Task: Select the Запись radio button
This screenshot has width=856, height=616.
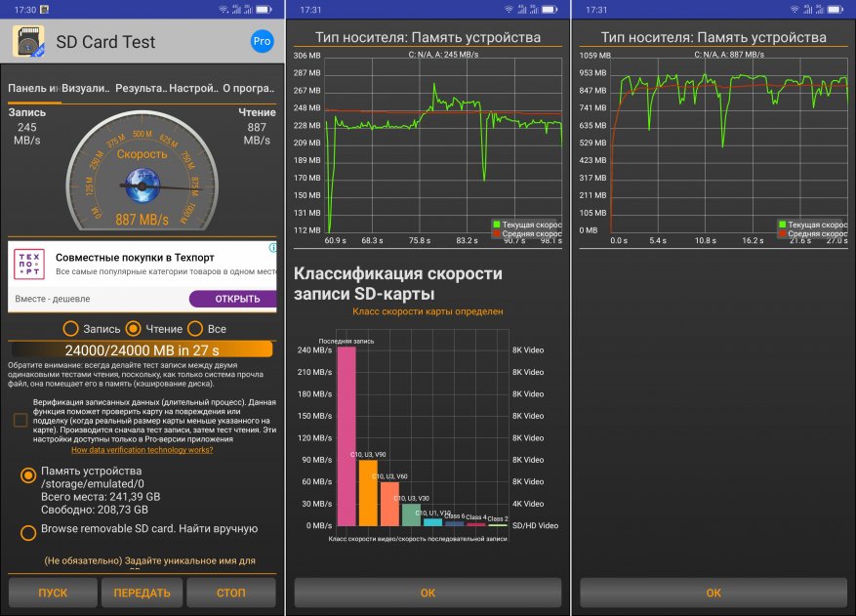Action: 70,329
